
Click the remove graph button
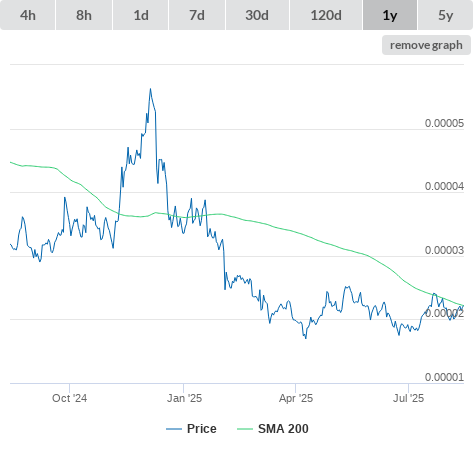(426, 45)
